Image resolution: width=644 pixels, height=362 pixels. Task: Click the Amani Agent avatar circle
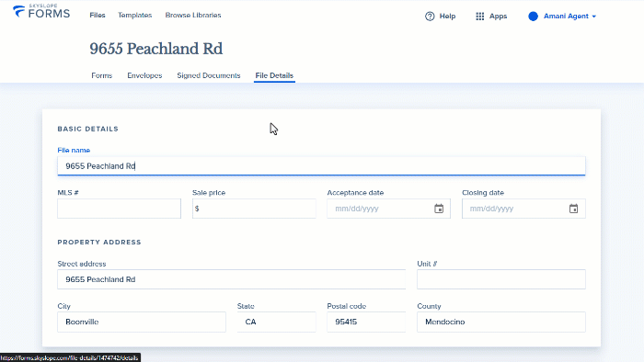533,17
